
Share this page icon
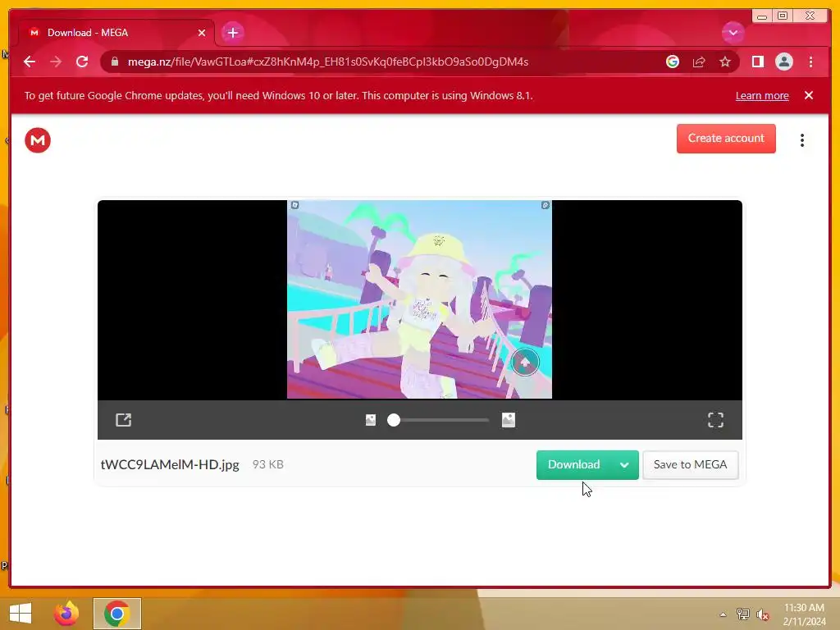coord(699,62)
